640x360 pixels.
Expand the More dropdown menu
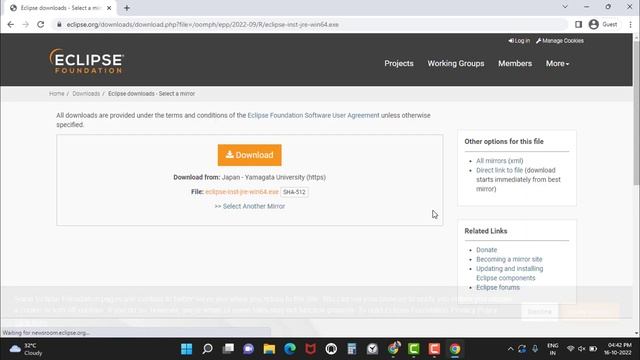[557, 63]
